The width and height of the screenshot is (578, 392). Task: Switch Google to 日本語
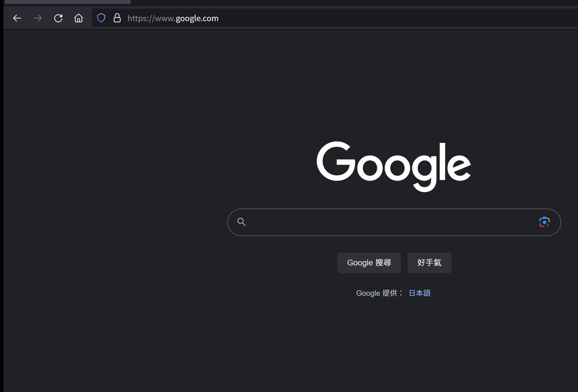pyautogui.click(x=419, y=293)
